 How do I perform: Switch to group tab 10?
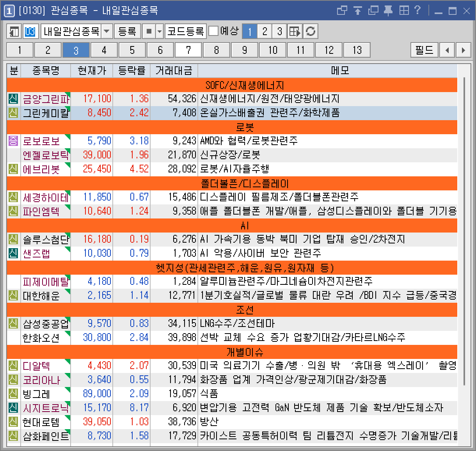pyautogui.click(x=272, y=50)
